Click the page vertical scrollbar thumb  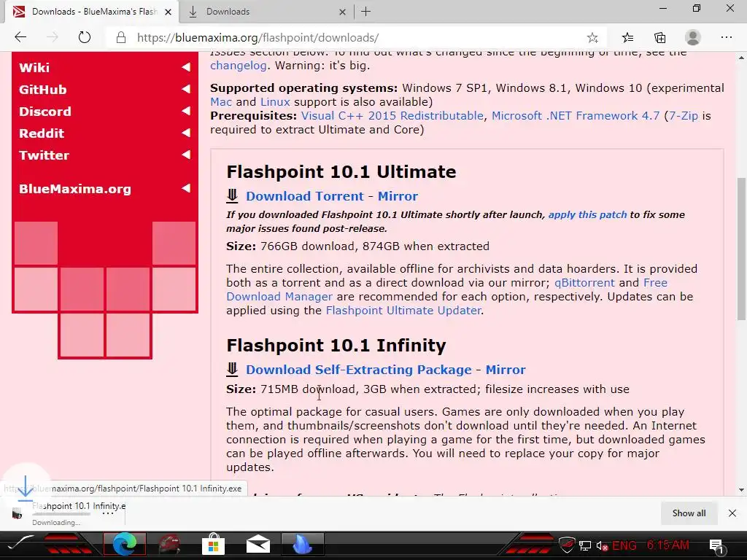741,249
